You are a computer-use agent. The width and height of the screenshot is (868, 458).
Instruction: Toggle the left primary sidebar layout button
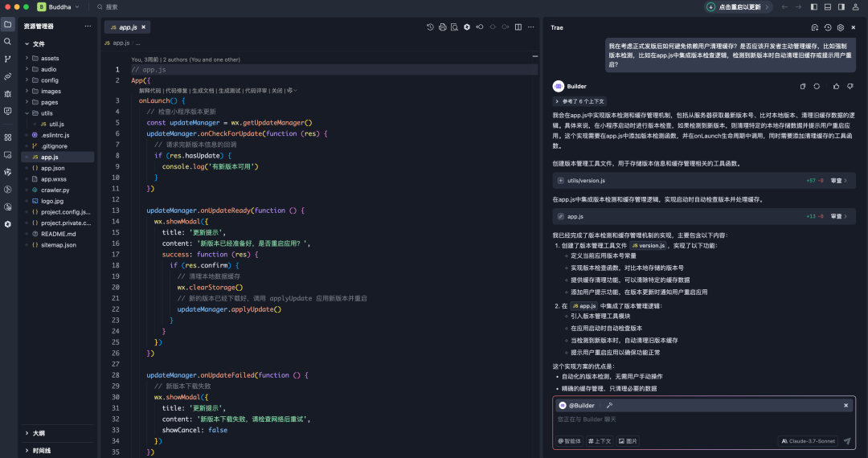(813, 7)
